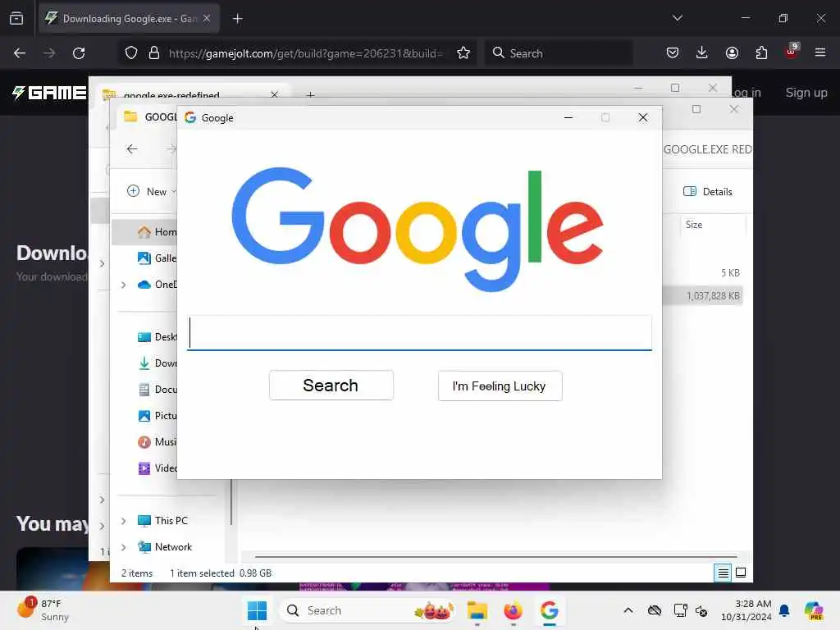Open Pocket save icon in Firefox
This screenshot has width=840, height=630.
pyautogui.click(x=673, y=53)
